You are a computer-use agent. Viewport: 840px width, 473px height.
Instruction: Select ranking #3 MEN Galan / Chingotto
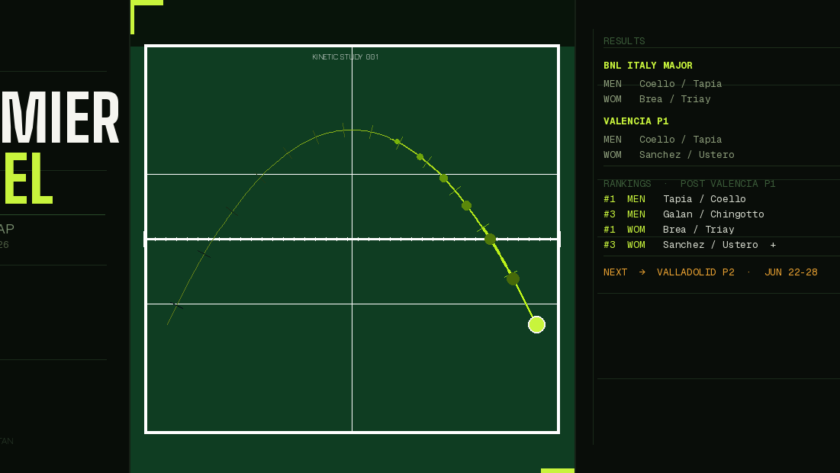pyautogui.click(x=684, y=214)
